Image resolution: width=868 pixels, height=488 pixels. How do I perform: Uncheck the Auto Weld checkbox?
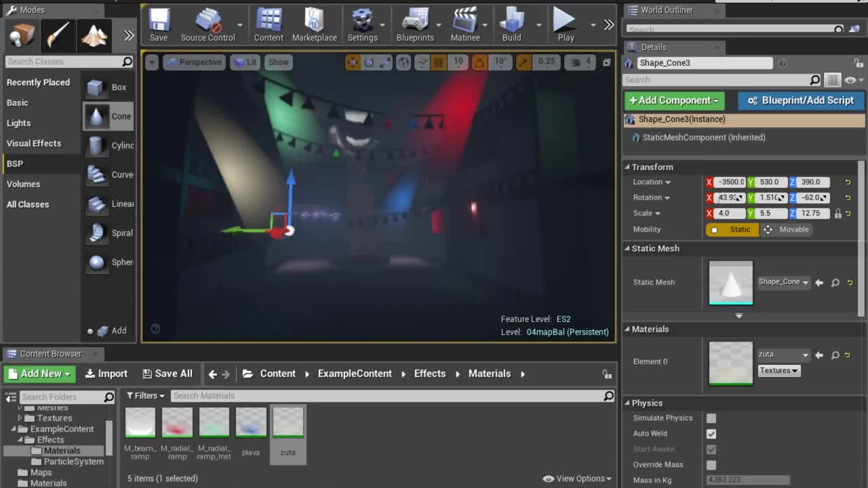coord(711,434)
